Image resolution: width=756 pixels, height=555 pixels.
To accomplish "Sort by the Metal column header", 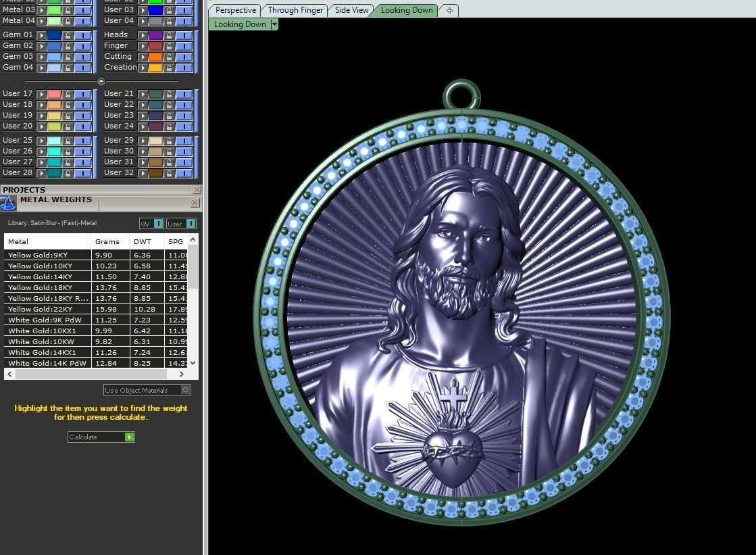I will [47, 241].
